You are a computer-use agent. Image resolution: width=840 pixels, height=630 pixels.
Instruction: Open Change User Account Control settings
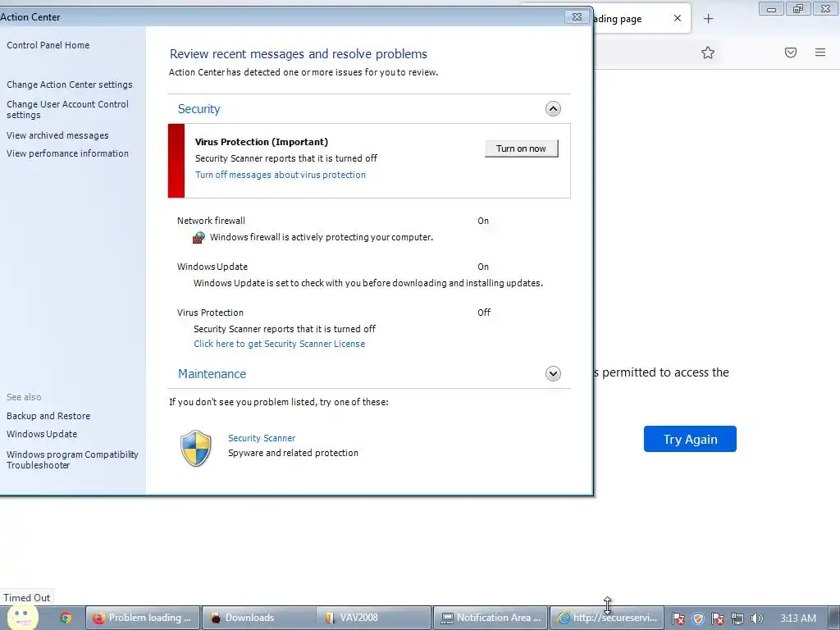pos(67,109)
